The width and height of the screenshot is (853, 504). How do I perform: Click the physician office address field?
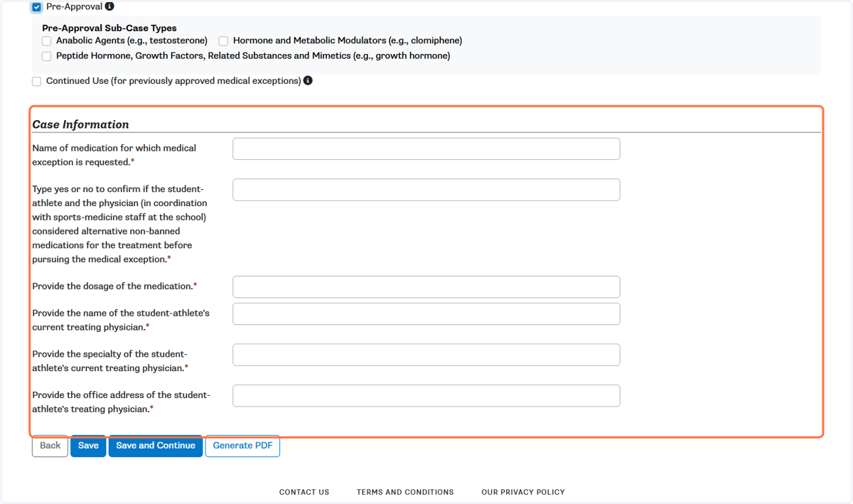pos(426,396)
